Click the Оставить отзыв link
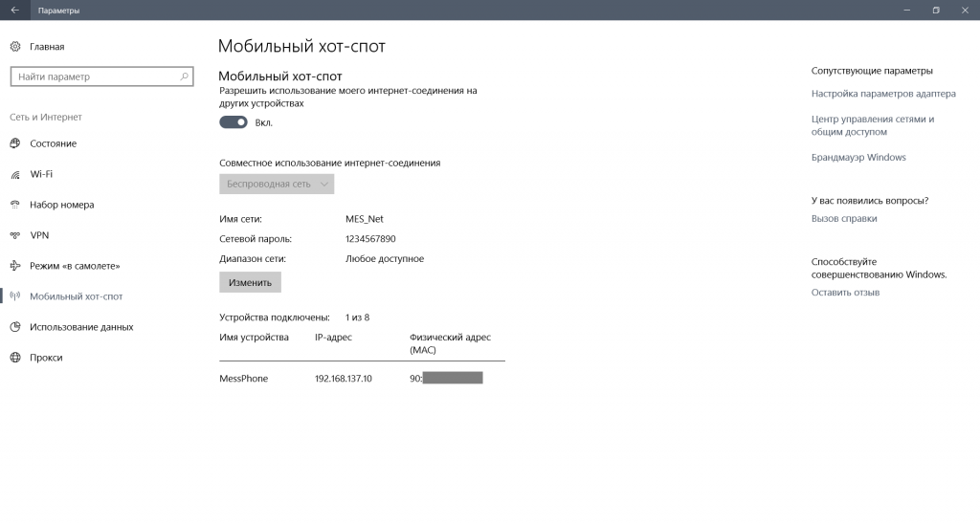980x525 pixels. click(845, 293)
